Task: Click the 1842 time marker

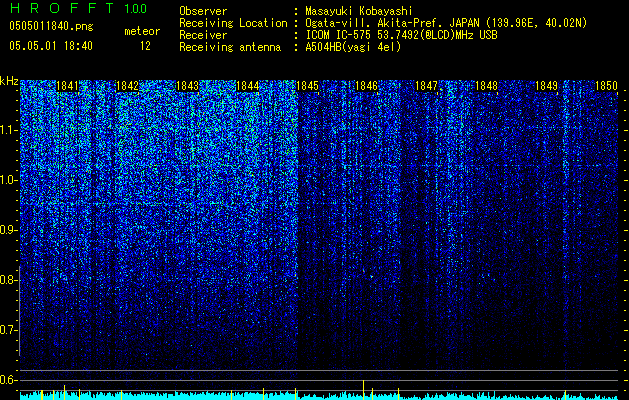Action: [127, 86]
